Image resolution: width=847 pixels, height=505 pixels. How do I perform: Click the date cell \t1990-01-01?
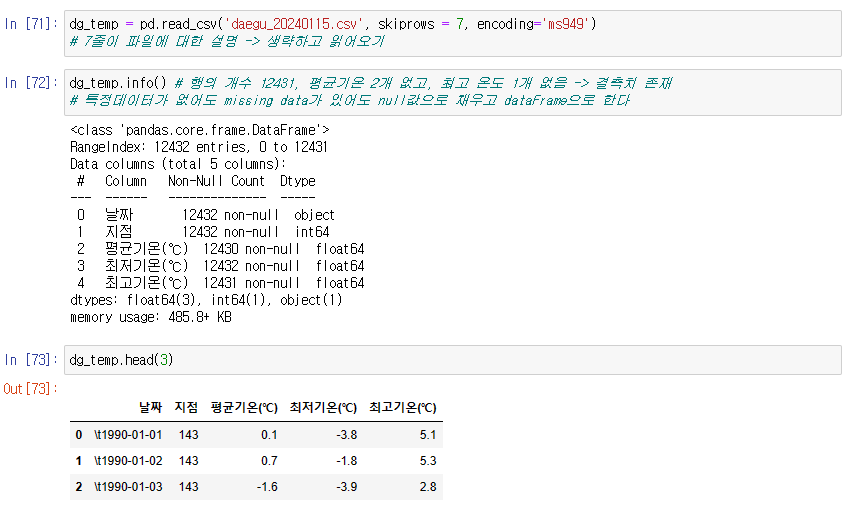click(x=128, y=435)
